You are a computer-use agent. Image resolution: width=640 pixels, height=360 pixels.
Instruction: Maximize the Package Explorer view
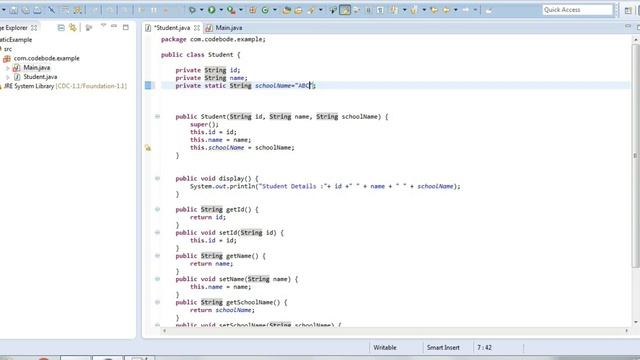point(126,27)
